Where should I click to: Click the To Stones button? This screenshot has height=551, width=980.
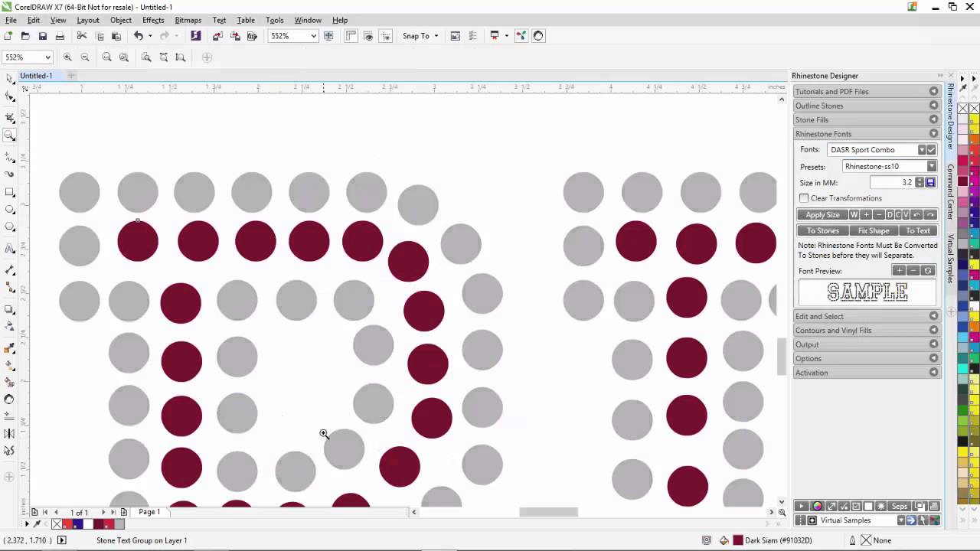[x=823, y=230]
